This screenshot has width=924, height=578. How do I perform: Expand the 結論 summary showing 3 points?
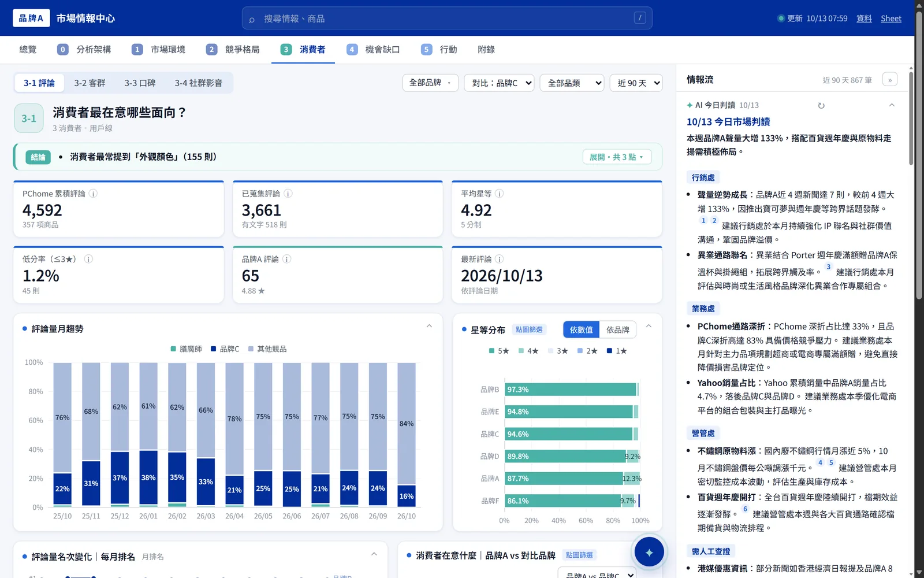(x=617, y=157)
